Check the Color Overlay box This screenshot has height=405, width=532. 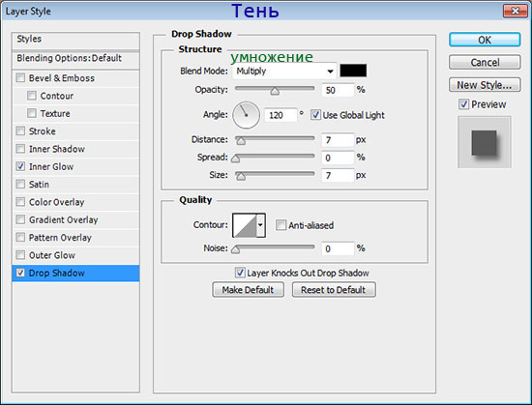(x=20, y=202)
